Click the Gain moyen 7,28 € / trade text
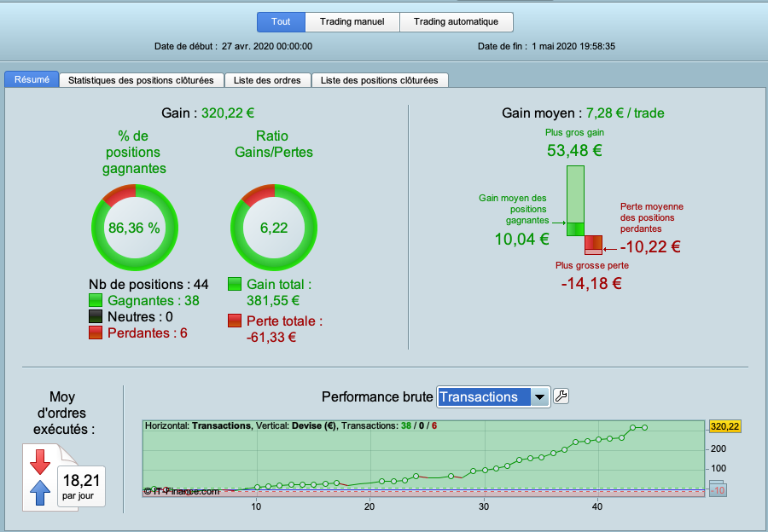 pyautogui.click(x=583, y=113)
